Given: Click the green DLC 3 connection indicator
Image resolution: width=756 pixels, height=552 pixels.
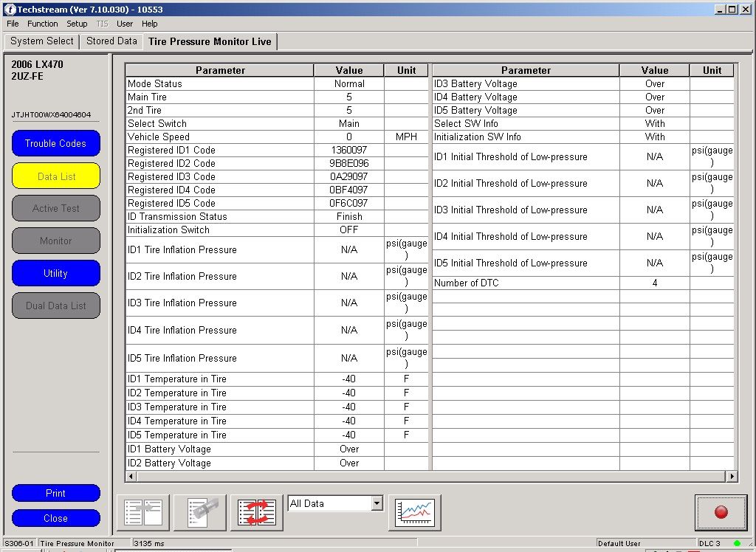Looking at the screenshot, I should [x=737, y=543].
